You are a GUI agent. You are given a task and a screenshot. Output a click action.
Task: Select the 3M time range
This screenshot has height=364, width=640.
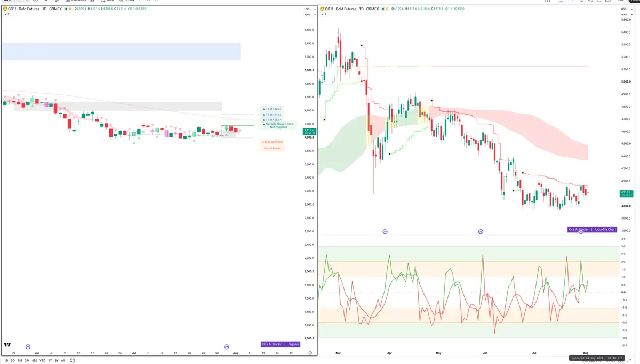27,361
